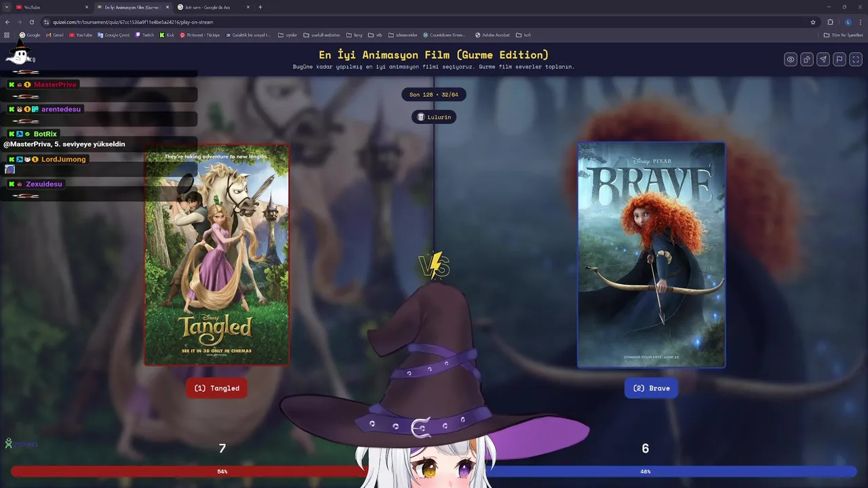868x488 pixels.
Task: Open the Google Çeviri bookmark
Action: point(114,35)
